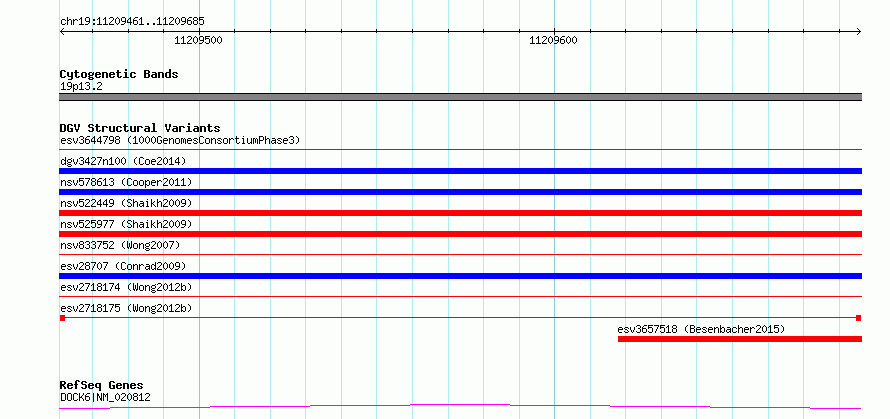Click the right arrowhead of the ruler
The width and height of the screenshot is (890, 419).
point(859,32)
